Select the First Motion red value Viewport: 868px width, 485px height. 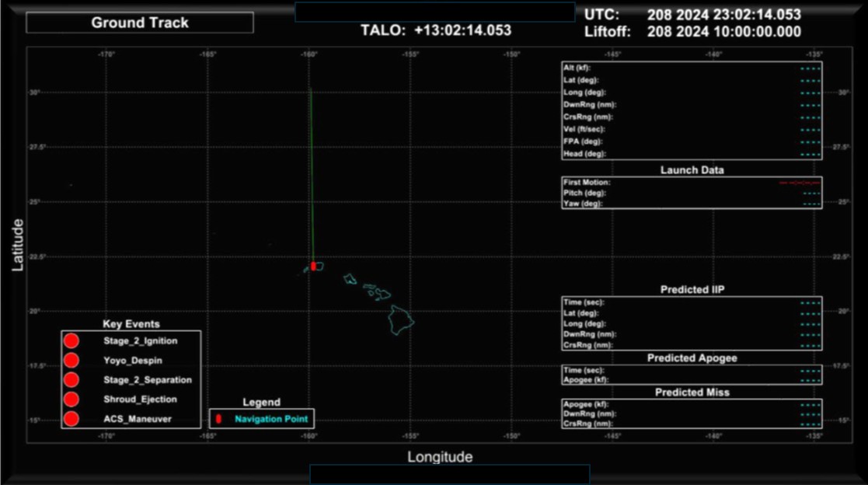[800, 182]
